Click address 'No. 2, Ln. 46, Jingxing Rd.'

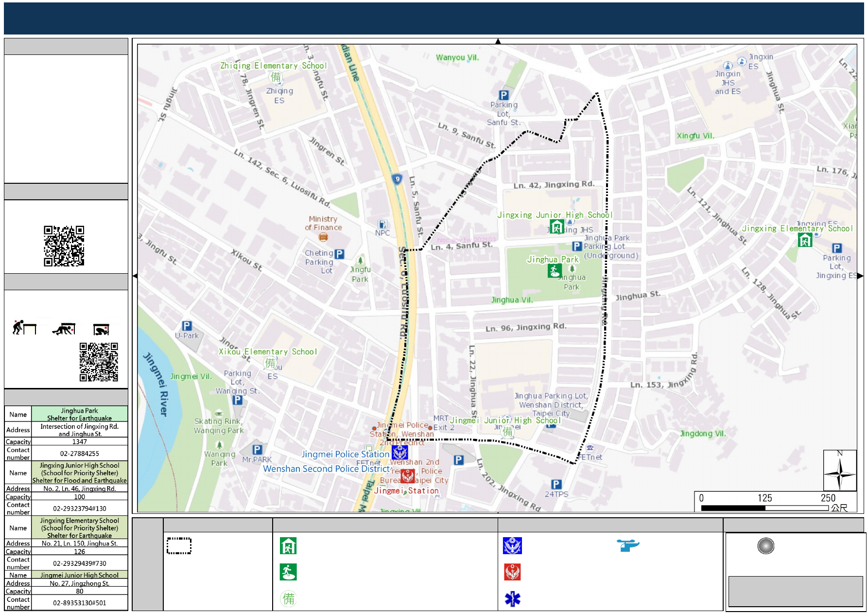pyautogui.click(x=80, y=489)
